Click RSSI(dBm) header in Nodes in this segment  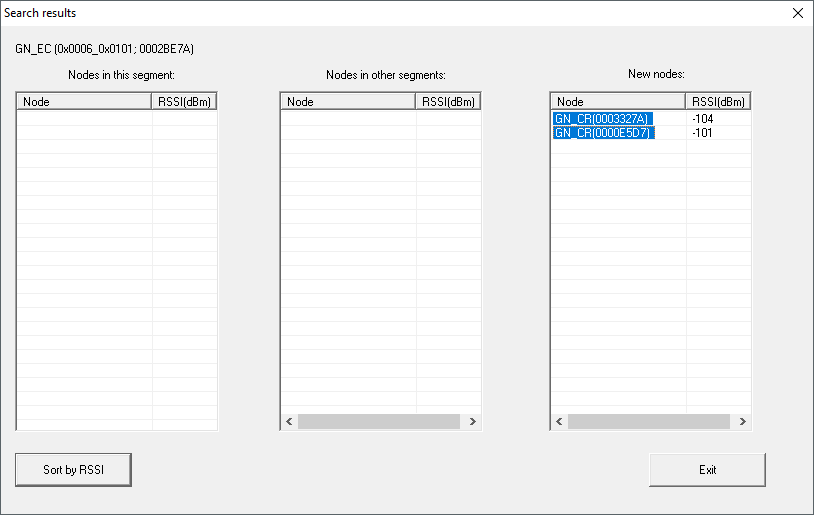click(184, 101)
